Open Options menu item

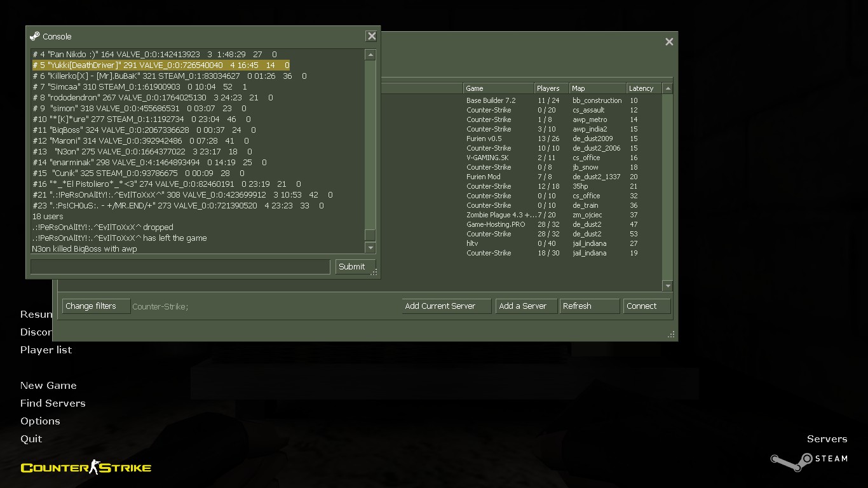pyautogui.click(x=40, y=421)
